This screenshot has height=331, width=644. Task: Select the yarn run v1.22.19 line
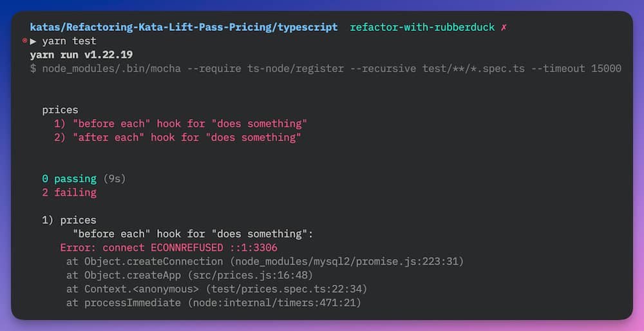point(81,55)
